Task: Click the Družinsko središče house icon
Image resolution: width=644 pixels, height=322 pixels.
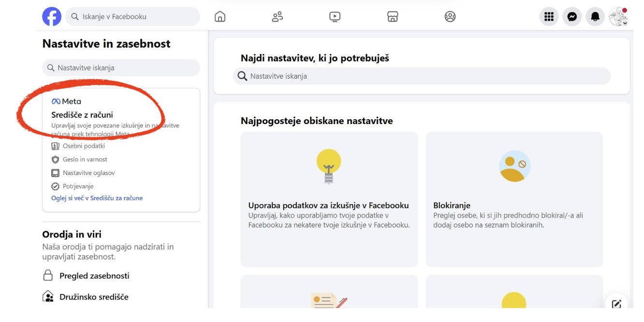Action: [x=48, y=296]
